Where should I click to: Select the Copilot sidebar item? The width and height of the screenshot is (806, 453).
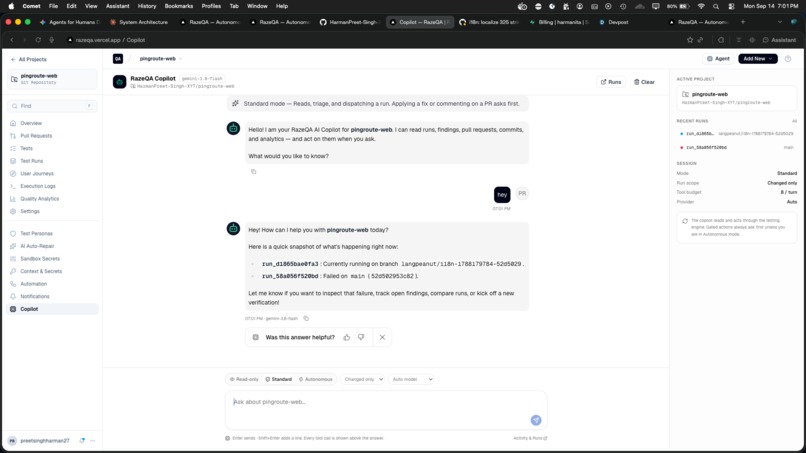coord(51,309)
